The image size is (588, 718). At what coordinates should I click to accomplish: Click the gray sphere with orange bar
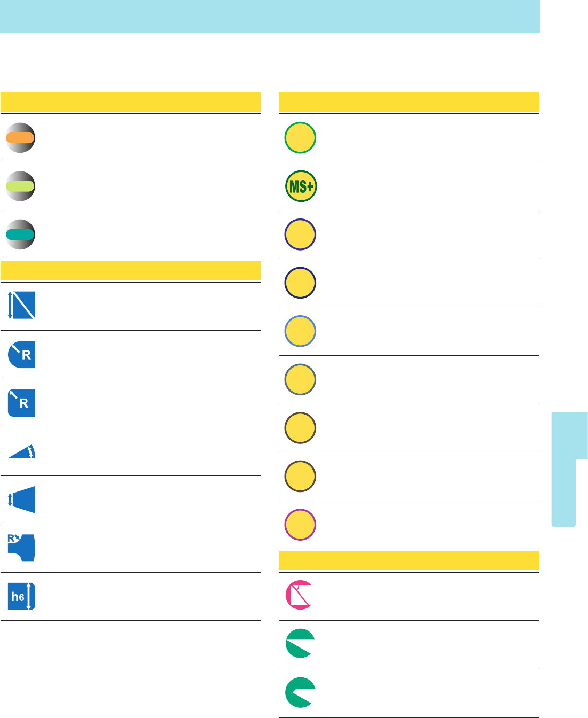(20, 138)
